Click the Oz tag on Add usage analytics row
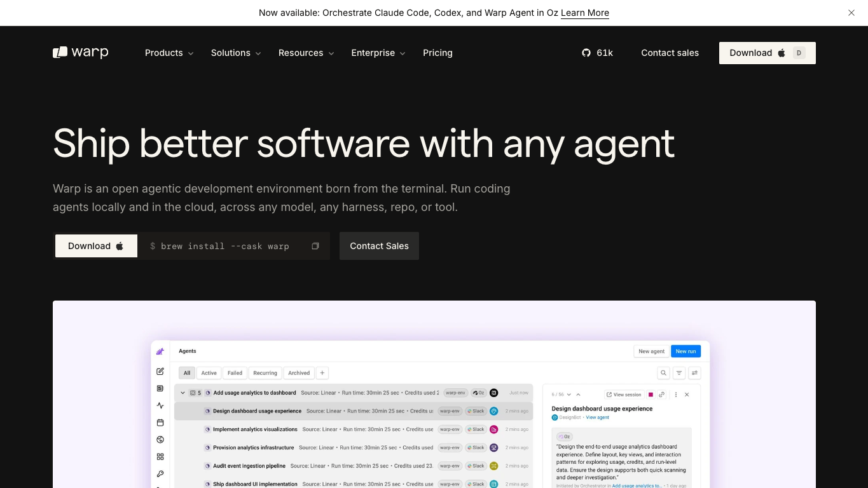868x488 pixels. click(478, 393)
